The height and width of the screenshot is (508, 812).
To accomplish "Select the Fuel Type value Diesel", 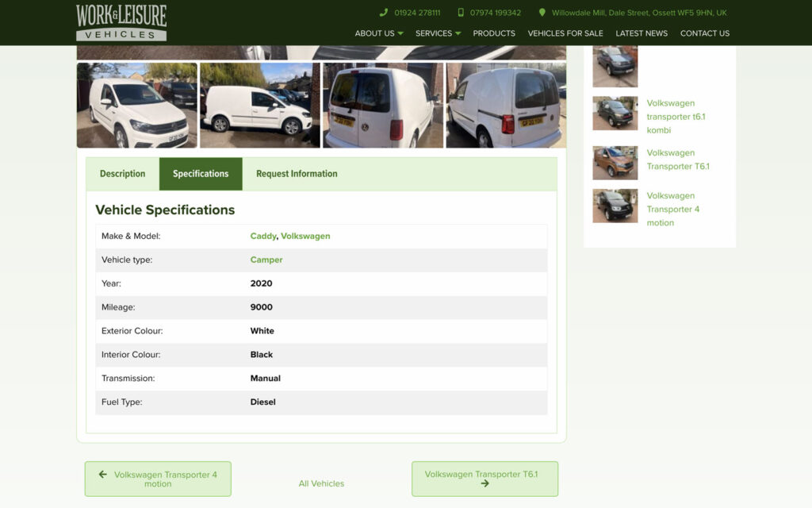I will coord(262,402).
